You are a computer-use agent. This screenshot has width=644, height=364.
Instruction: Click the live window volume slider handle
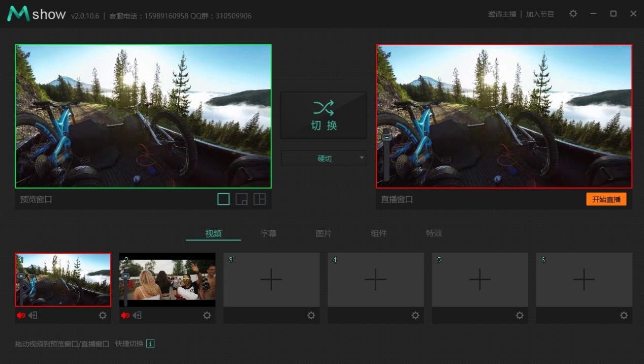point(387,137)
